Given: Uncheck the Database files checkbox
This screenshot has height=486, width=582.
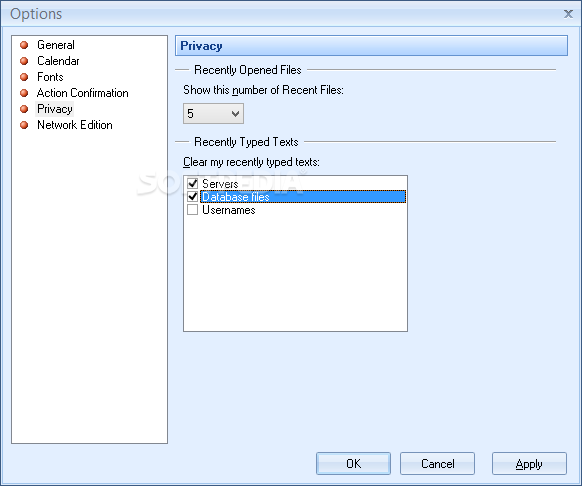Looking at the screenshot, I should pyautogui.click(x=193, y=196).
